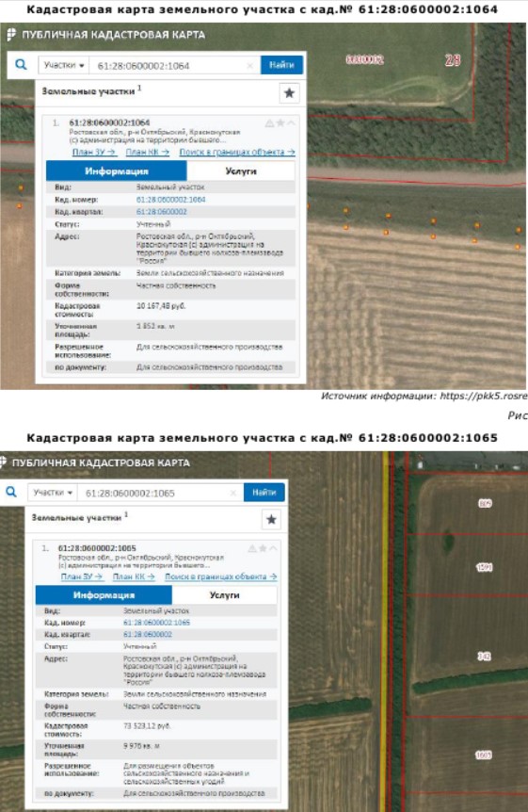528x812 pixels.
Task: Click the search magnifier icon in lower map
Action: tap(11, 492)
